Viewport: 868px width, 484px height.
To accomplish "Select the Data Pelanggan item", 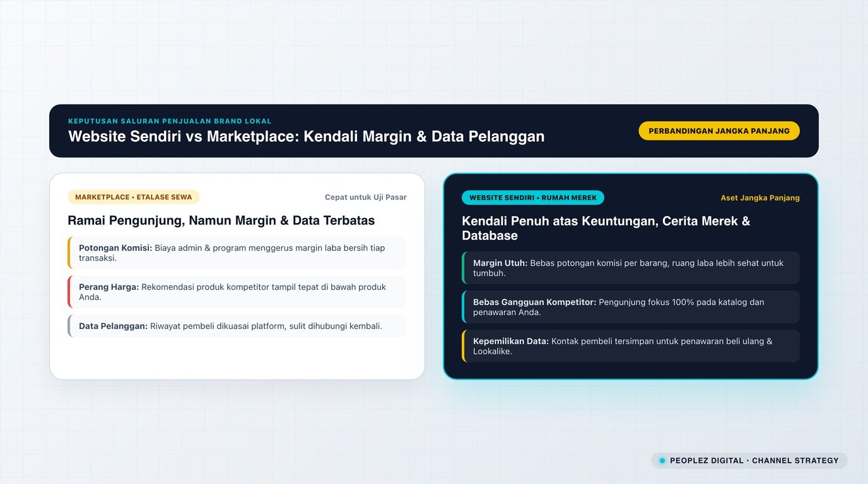I will point(237,326).
